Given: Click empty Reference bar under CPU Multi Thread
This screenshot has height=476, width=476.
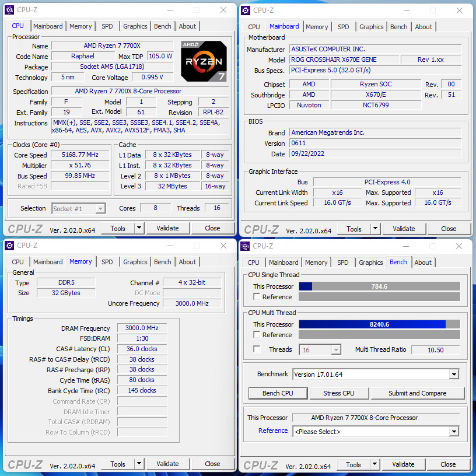Looking at the screenshot, I should tap(380, 334).
